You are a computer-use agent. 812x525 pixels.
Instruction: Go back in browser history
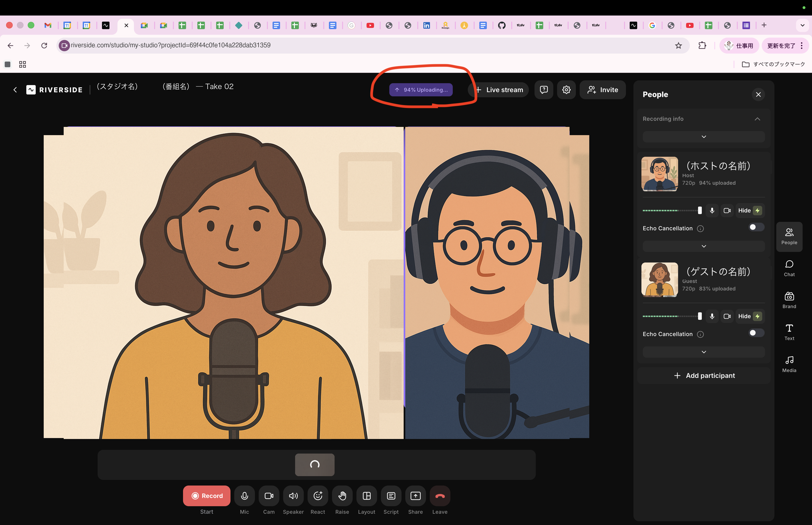[10, 45]
